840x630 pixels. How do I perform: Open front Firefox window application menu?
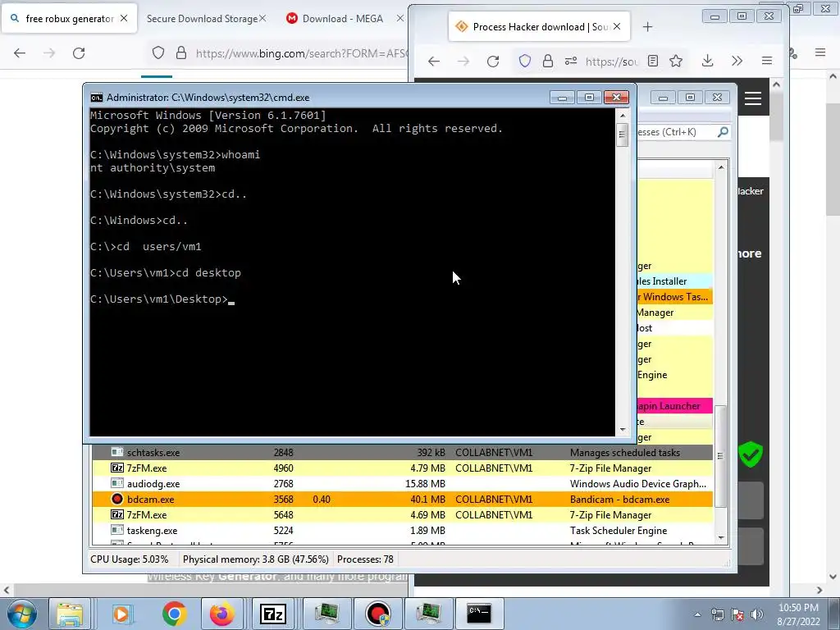[x=767, y=61]
